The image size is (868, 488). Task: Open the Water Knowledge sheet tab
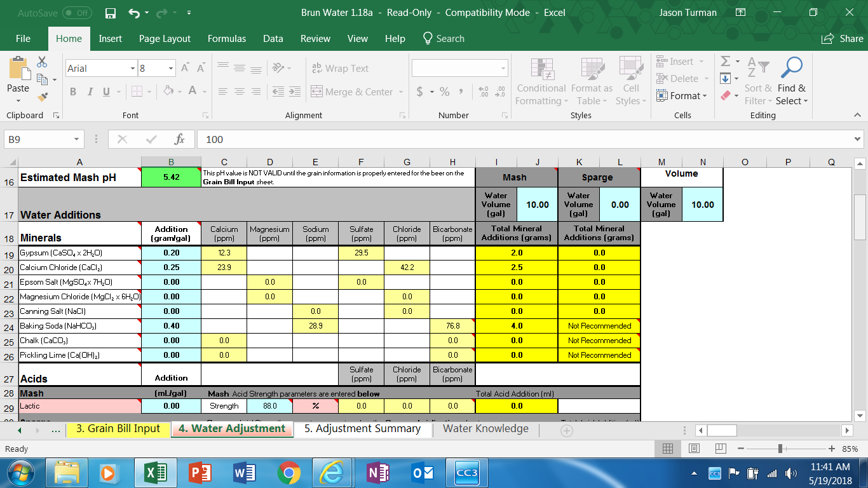pyautogui.click(x=485, y=429)
